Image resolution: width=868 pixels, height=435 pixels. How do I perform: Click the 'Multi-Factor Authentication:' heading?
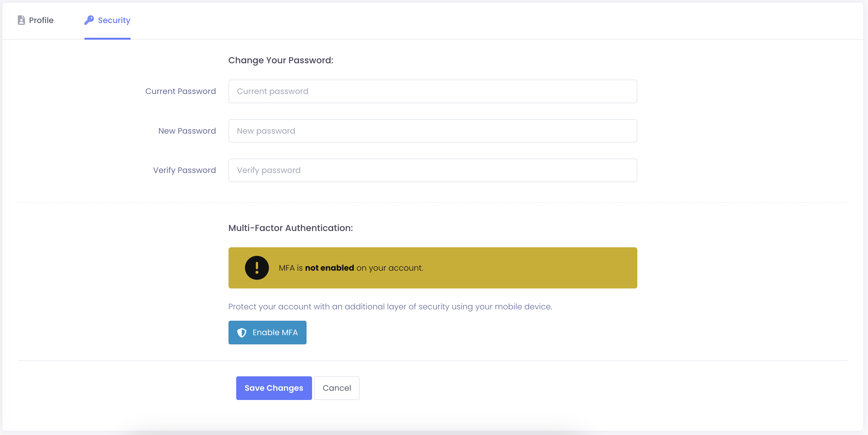click(291, 228)
